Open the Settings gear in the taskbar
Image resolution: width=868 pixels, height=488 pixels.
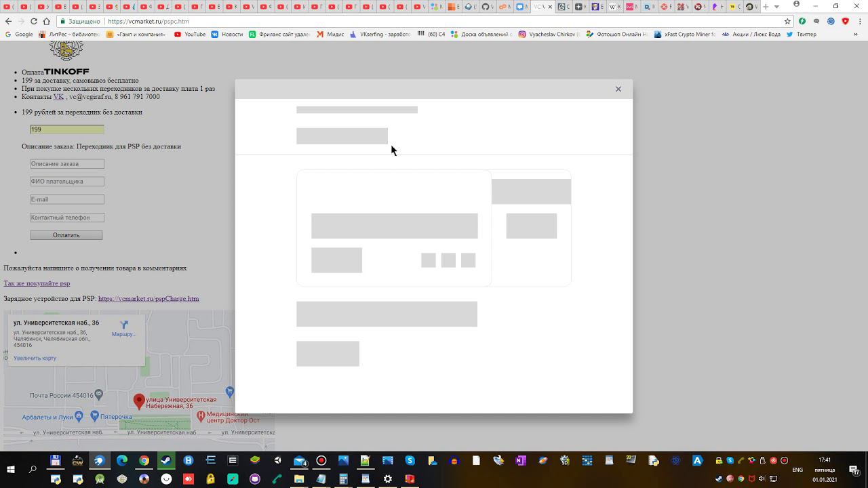(x=387, y=479)
